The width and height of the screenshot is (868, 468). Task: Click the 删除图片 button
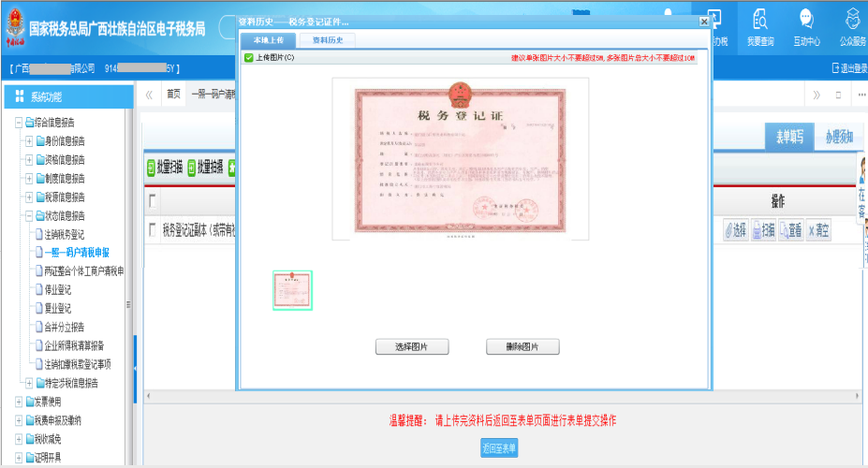[522, 347]
